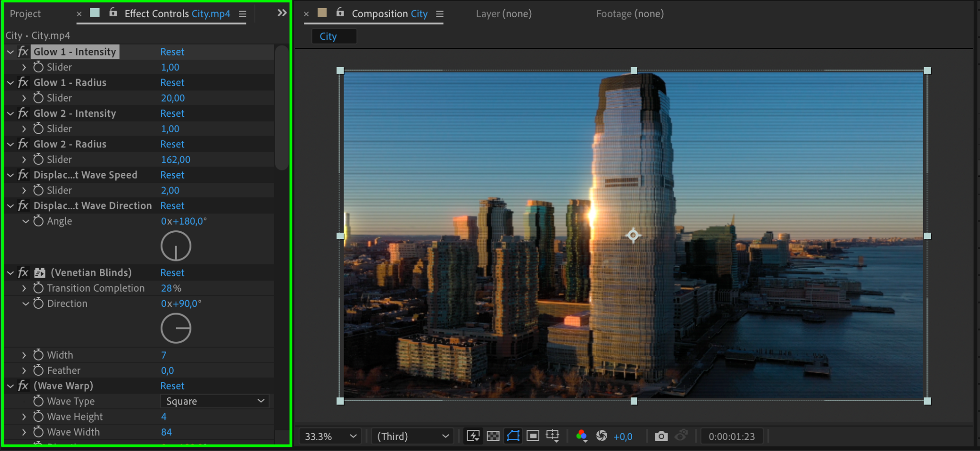Image resolution: width=980 pixels, height=451 pixels.
Task: Click the Region of Interest icon
Action: [533, 436]
